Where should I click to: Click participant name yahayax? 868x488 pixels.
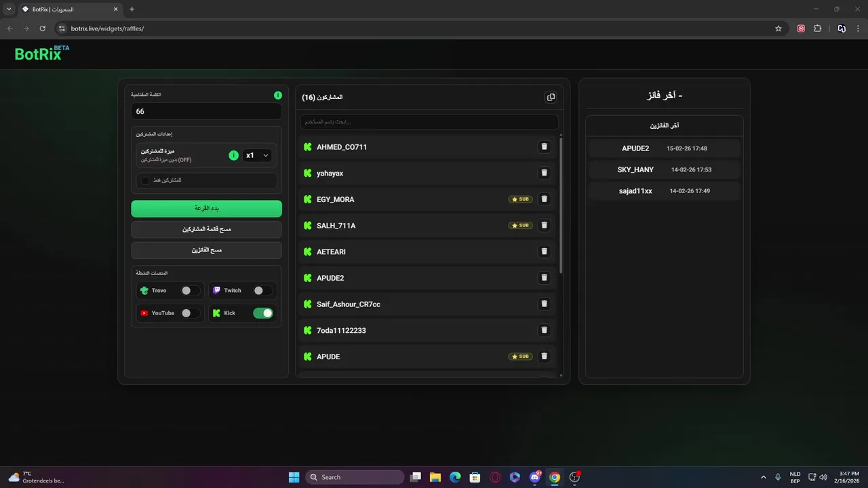tap(330, 173)
